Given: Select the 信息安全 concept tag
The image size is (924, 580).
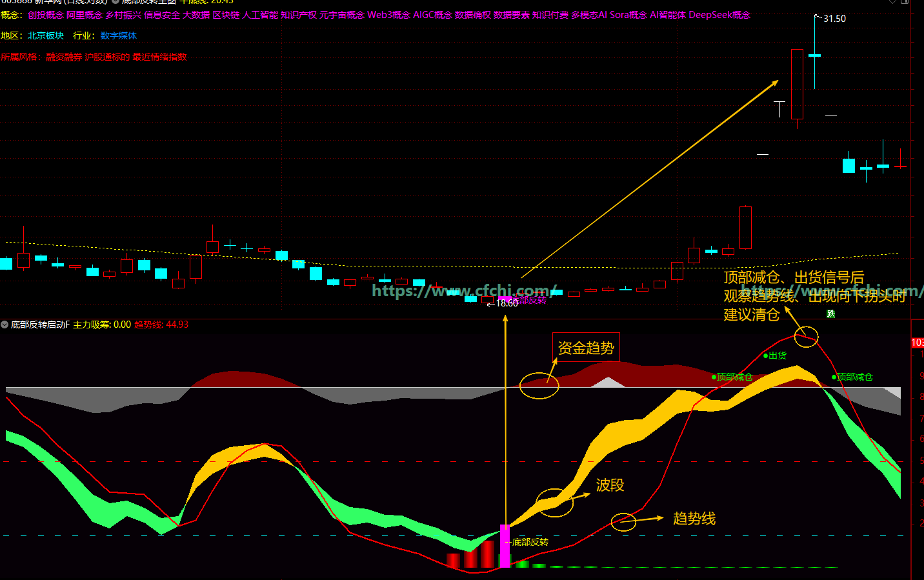Looking at the screenshot, I should pos(162,15).
